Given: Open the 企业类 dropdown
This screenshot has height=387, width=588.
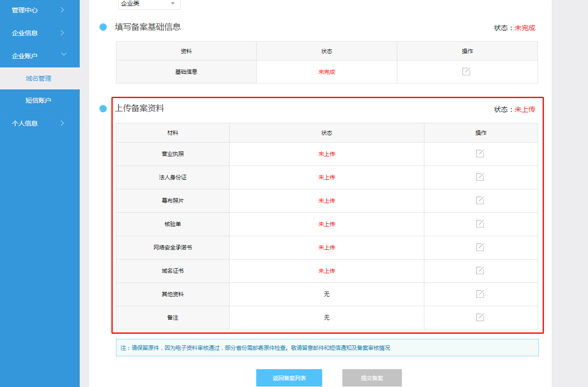Looking at the screenshot, I should click(x=149, y=4).
